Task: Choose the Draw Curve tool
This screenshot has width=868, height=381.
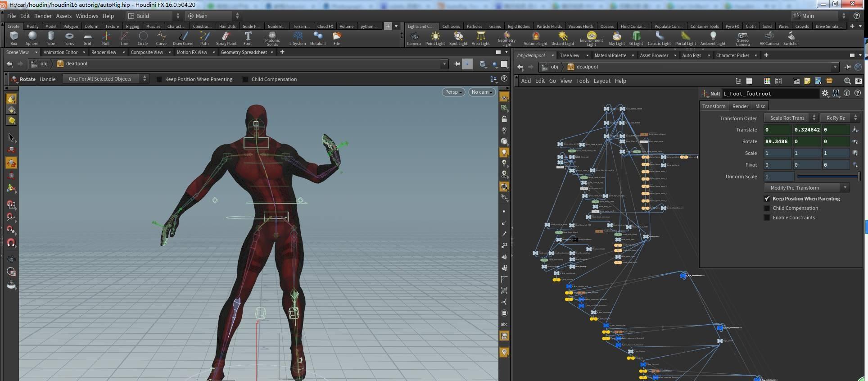Action: [183, 38]
